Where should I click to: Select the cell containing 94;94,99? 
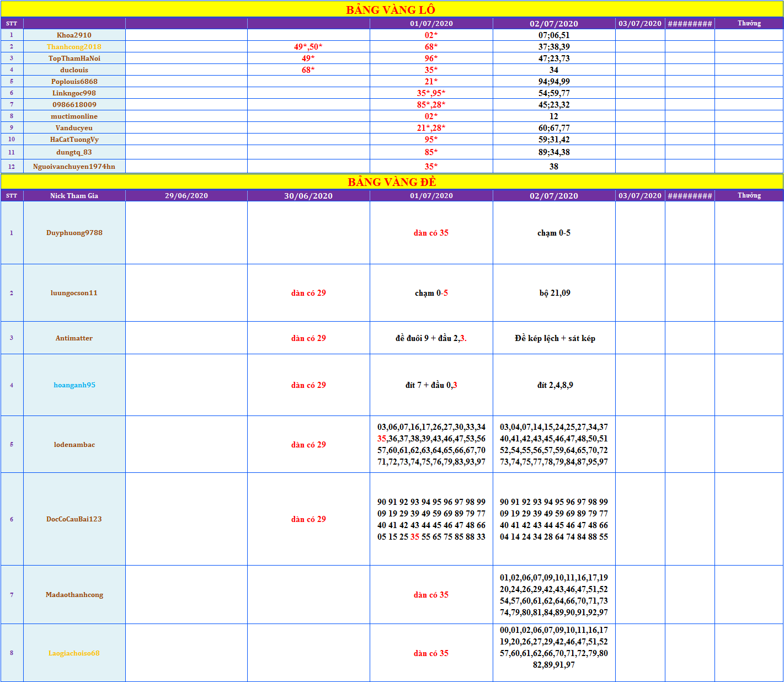pyautogui.click(x=554, y=81)
